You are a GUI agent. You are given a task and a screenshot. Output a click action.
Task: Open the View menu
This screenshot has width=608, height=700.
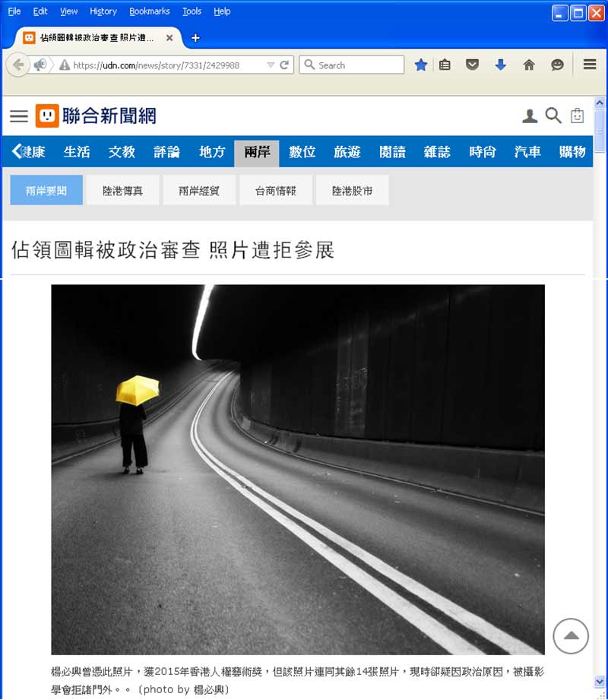pos(68,11)
